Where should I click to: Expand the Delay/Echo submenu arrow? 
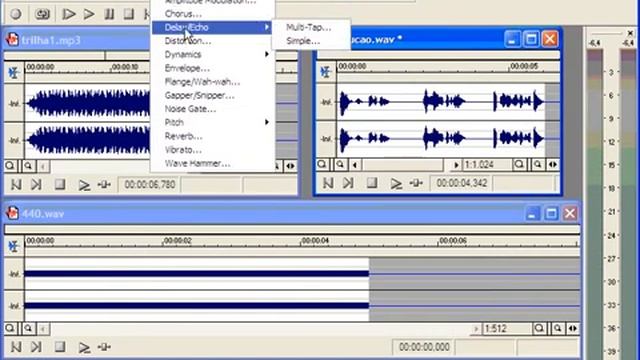tap(267, 27)
